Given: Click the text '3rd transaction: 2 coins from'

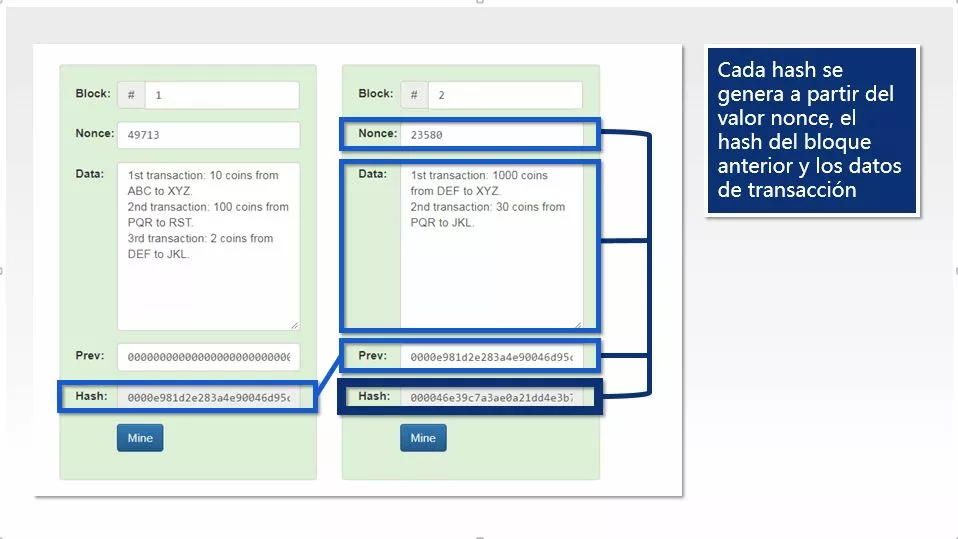Looking at the screenshot, I should click(x=200, y=238).
